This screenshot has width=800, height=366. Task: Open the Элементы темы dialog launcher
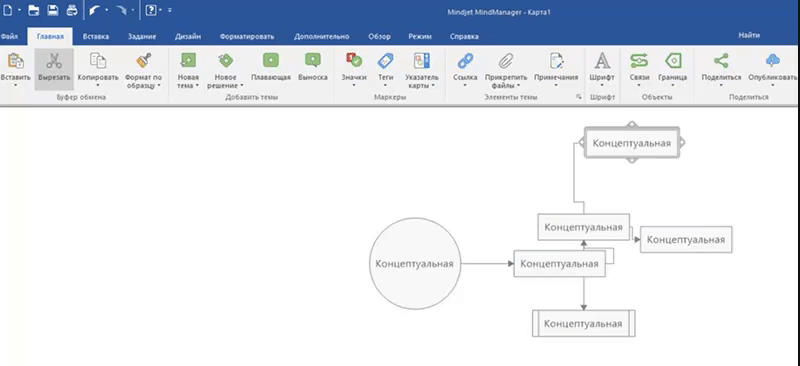coord(579,96)
